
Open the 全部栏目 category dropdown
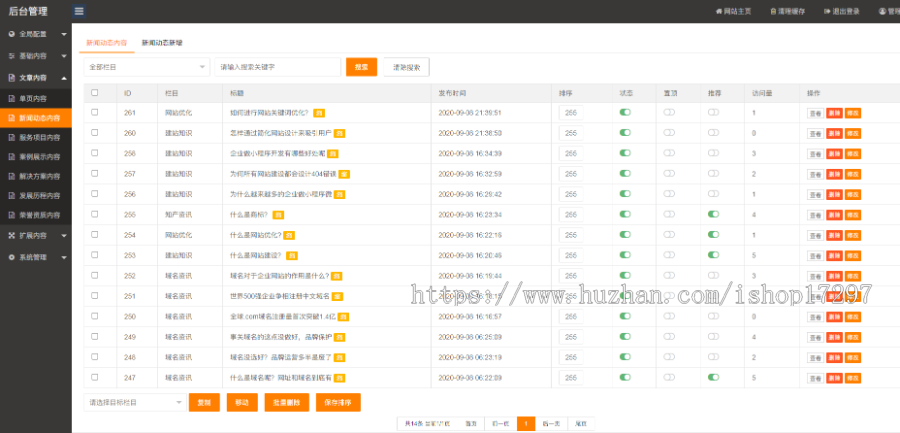[x=144, y=67]
